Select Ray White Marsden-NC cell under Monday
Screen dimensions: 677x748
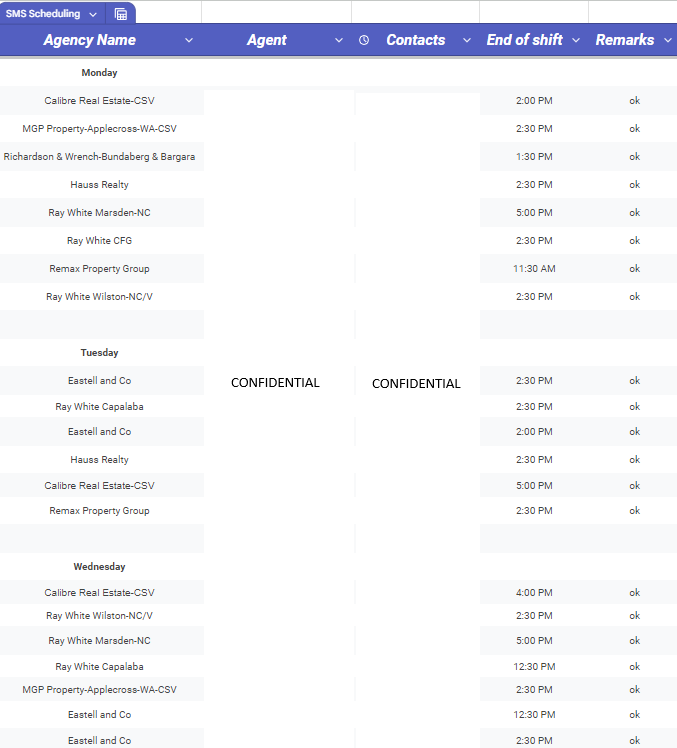[x=99, y=213]
